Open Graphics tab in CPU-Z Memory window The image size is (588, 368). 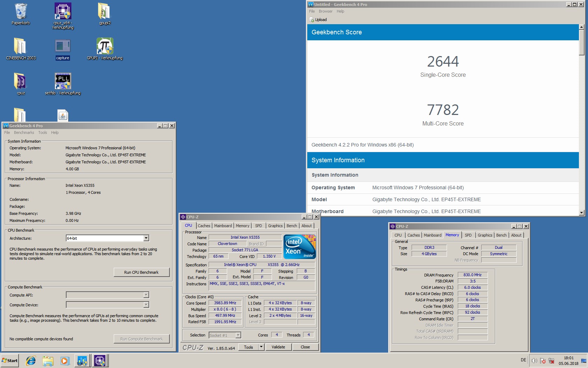[485, 235]
